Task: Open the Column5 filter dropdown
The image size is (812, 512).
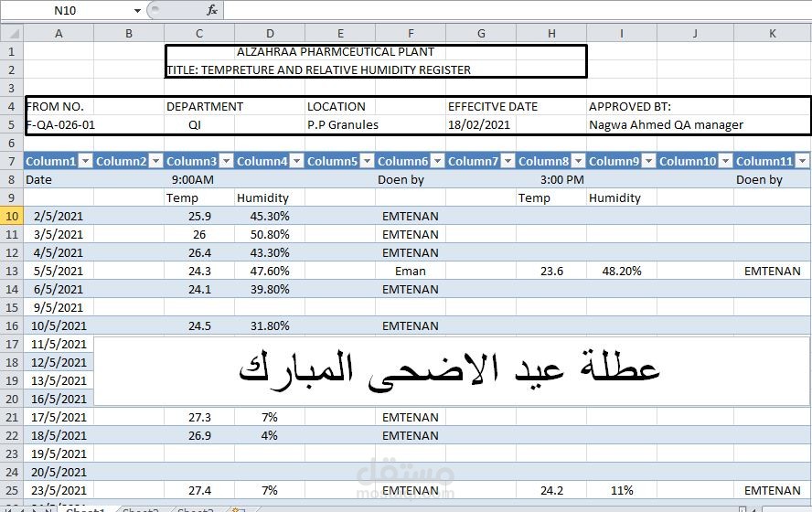Action: point(368,162)
